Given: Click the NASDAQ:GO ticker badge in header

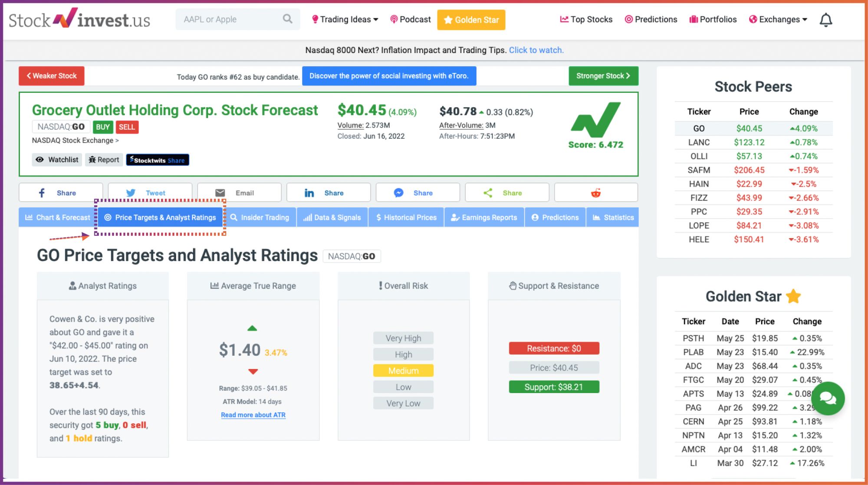Looking at the screenshot, I should point(61,127).
